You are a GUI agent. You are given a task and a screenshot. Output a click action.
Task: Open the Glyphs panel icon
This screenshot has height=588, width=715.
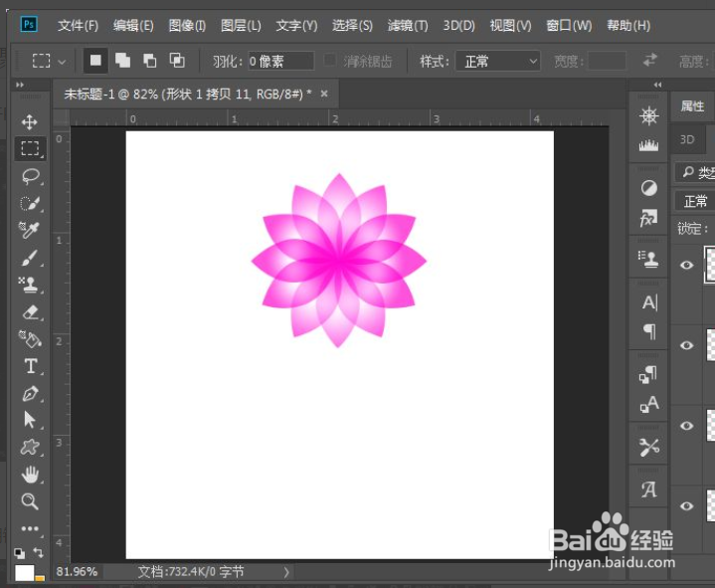[x=649, y=490]
